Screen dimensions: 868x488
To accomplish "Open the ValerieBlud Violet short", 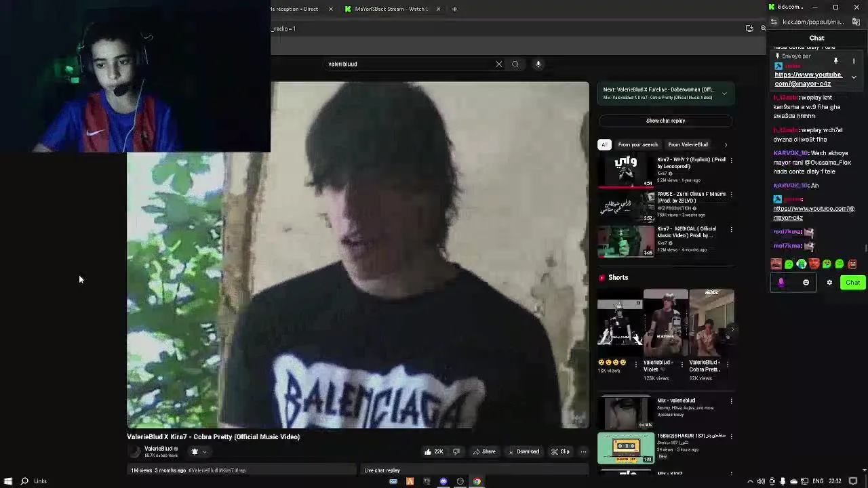I will click(665, 323).
